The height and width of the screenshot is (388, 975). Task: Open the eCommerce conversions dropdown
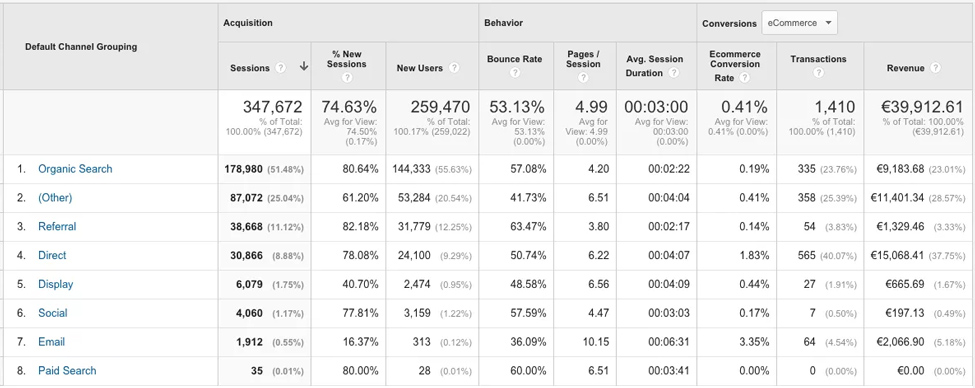[x=800, y=23]
